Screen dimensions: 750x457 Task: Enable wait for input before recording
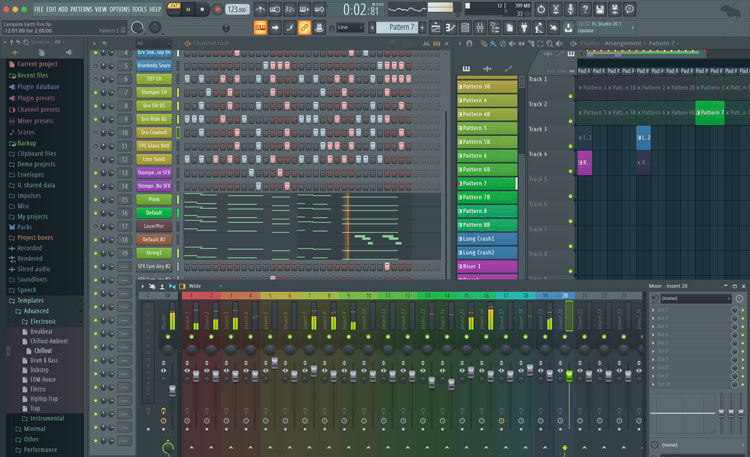pos(275,9)
